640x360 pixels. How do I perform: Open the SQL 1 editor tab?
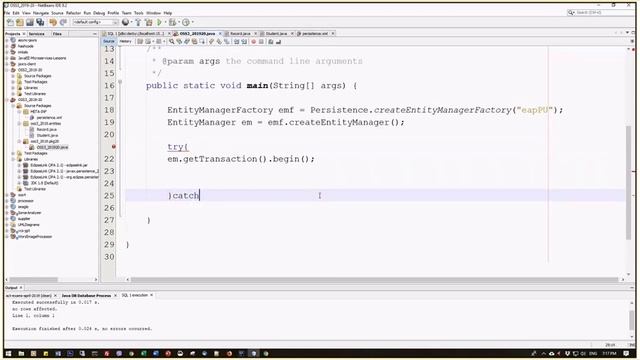tap(136, 33)
